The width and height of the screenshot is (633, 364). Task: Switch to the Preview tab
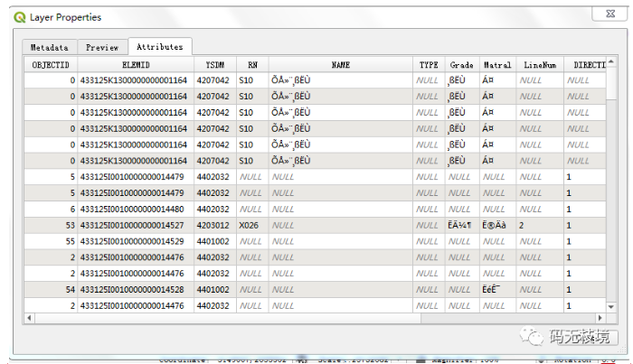(102, 47)
